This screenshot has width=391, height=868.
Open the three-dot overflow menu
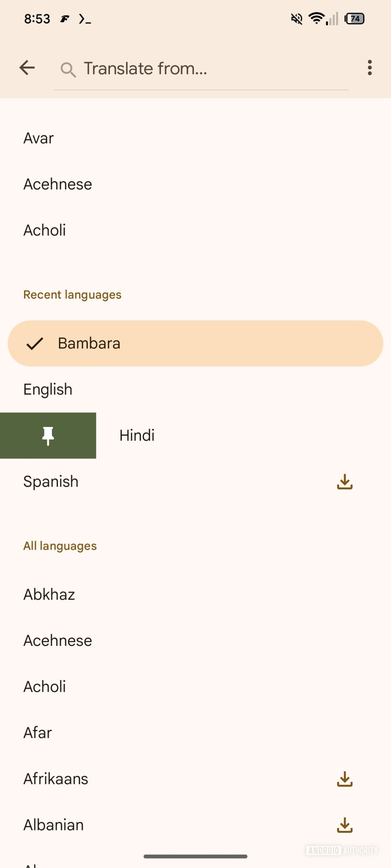click(370, 68)
